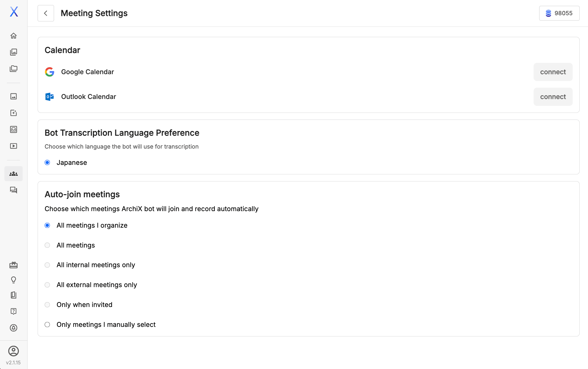Viewport: 588px width, 369px height.
Task: Open the AI generate sparkle icon
Action: coord(13,113)
